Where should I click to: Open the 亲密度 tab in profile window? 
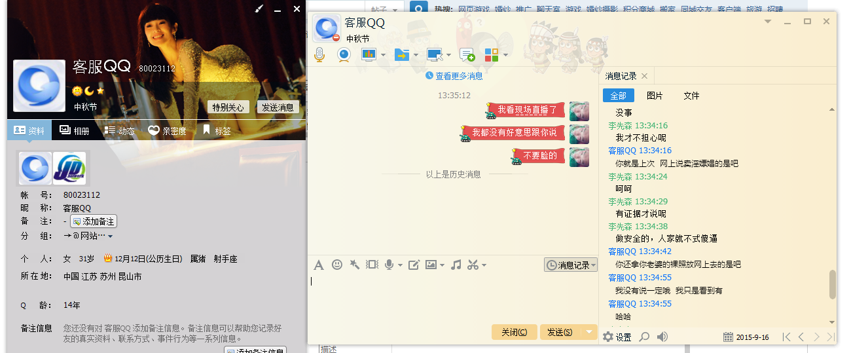point(168,130)
